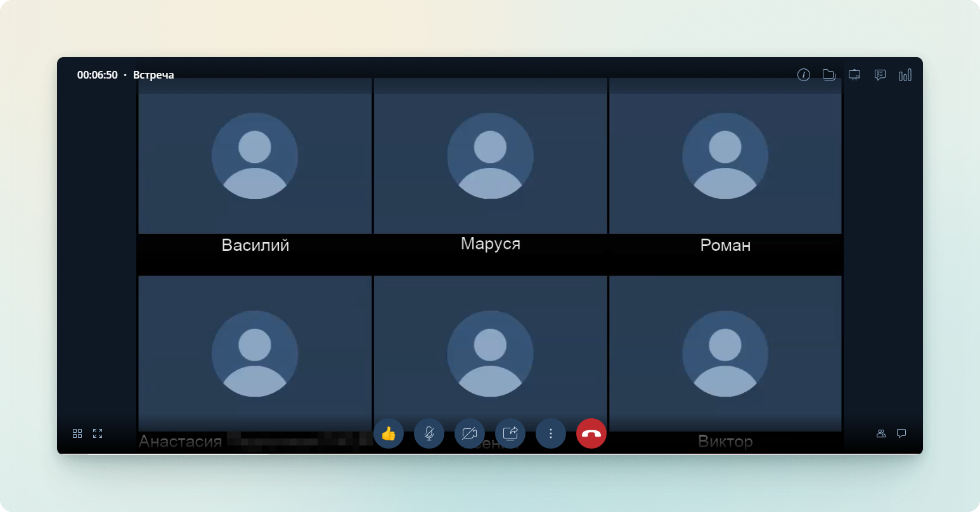Toggle the camera on or off
Viewport: 980px width, 512px height.
[x=470, y=433]
